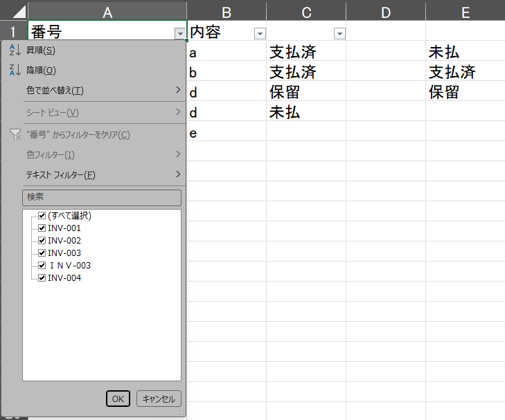Click column C cell with 保留
Image resolution: width=505 pixels, height=420 pixels.
coord(306,91)
